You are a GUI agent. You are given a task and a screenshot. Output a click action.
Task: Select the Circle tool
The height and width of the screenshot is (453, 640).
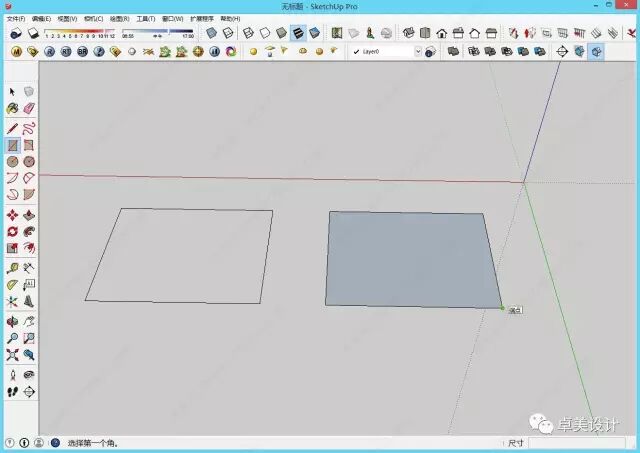12,162
